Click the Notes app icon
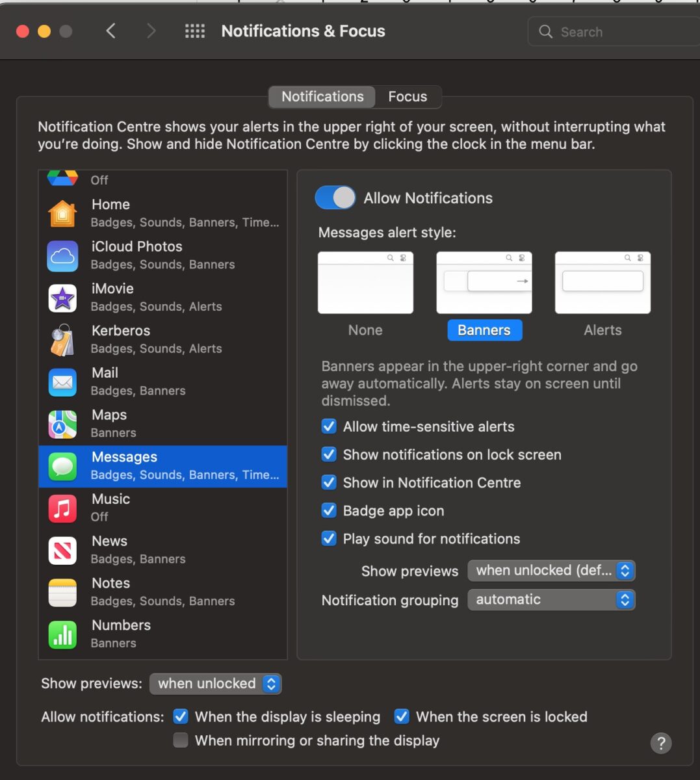This screenshot has width=700, height=780. tap(62, 593)
